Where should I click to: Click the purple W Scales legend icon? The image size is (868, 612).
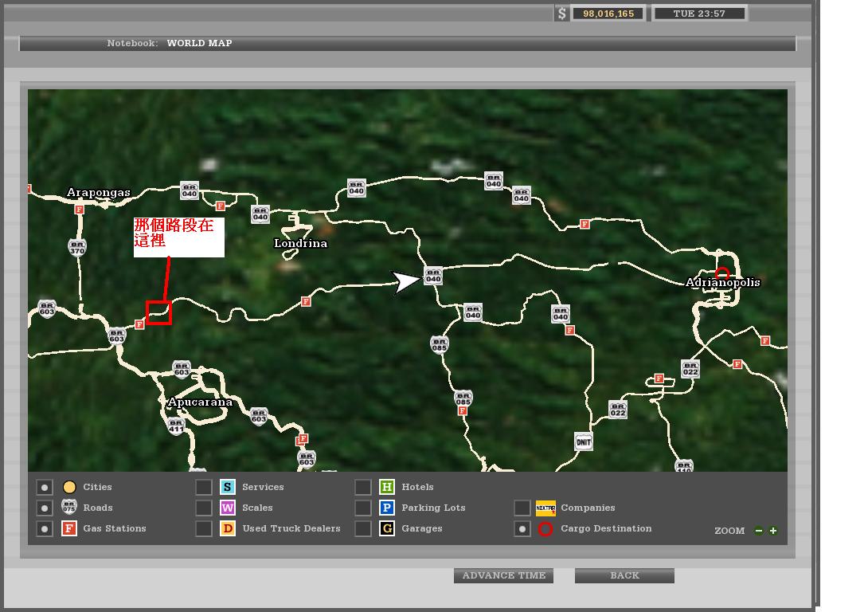[228, 508]
